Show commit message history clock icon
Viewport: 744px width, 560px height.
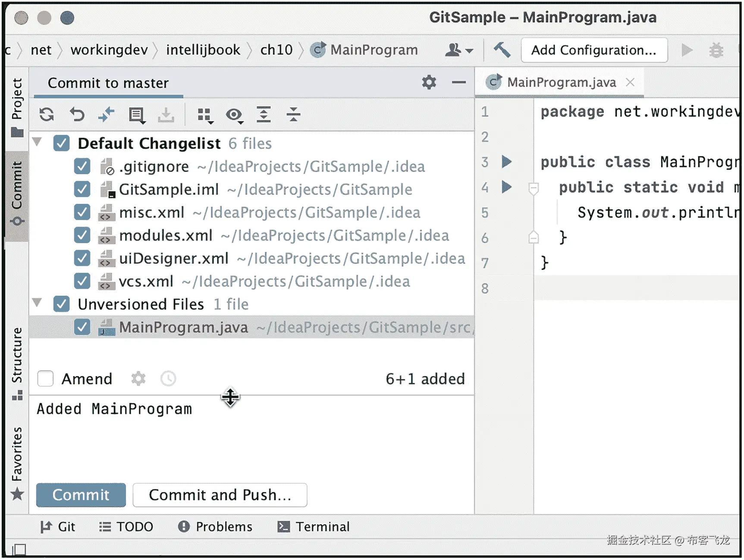click(x=168, y=379)
